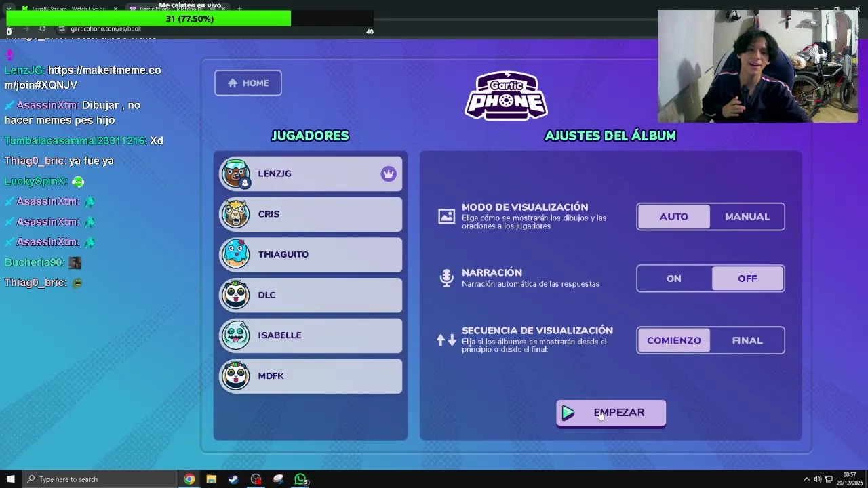Click chat username Bucheria90

[x=34, y=262]
